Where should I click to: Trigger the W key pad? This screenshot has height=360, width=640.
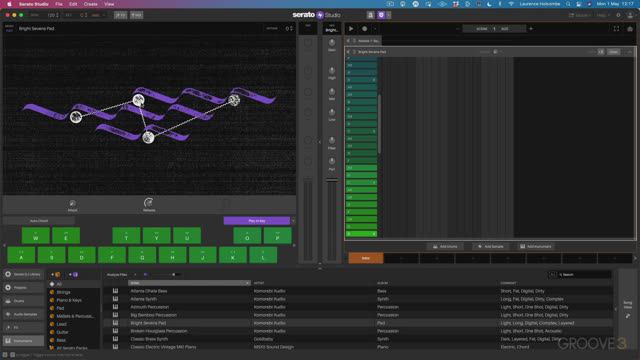tap(36, 236)
